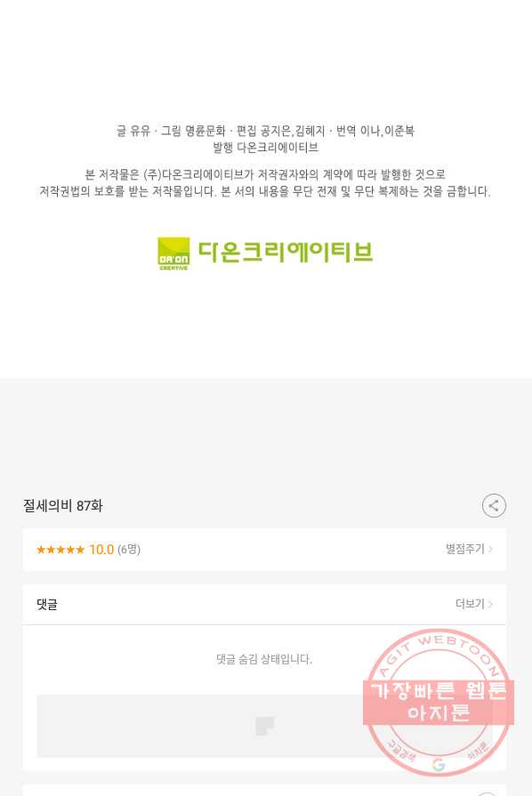Open 더보기 to see more comments

(470, 604)
